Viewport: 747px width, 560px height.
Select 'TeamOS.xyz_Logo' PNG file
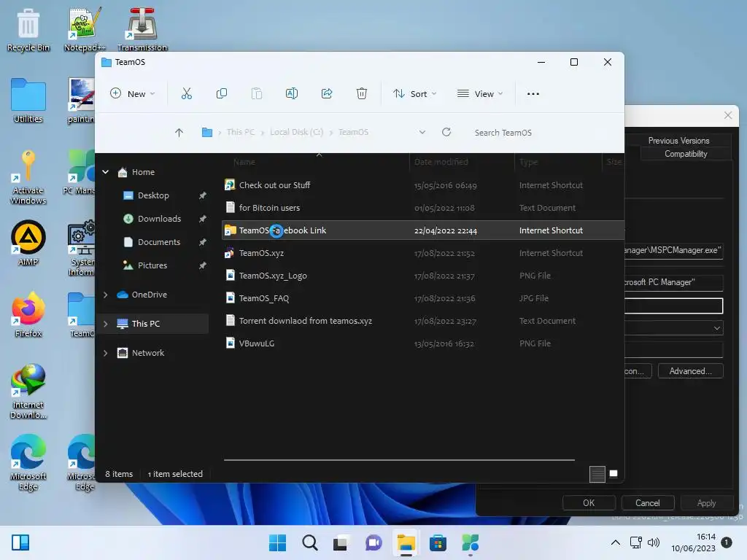click(273, 276)
